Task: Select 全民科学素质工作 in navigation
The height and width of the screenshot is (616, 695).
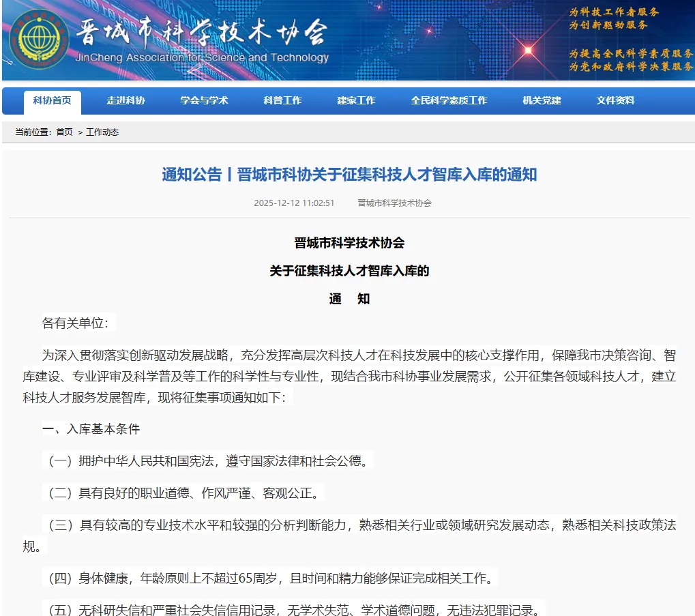Action: coord(449,100)
